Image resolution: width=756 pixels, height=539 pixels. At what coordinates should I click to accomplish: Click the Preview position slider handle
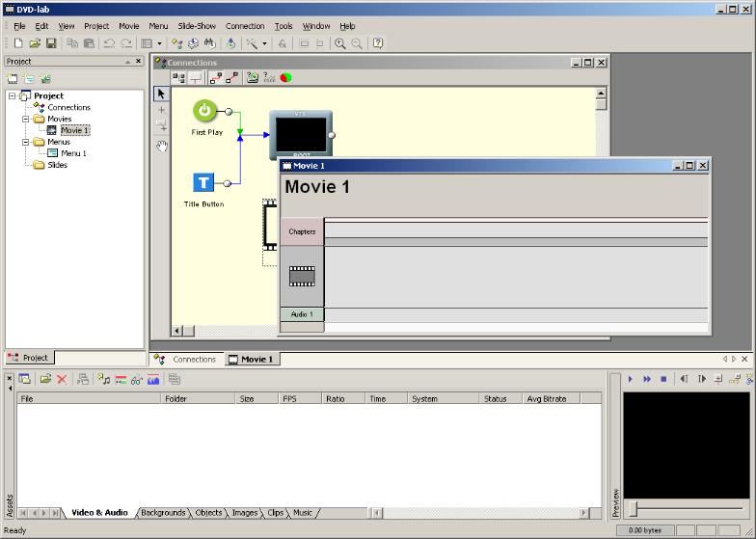pyautogui.click(x=633, y=509)
